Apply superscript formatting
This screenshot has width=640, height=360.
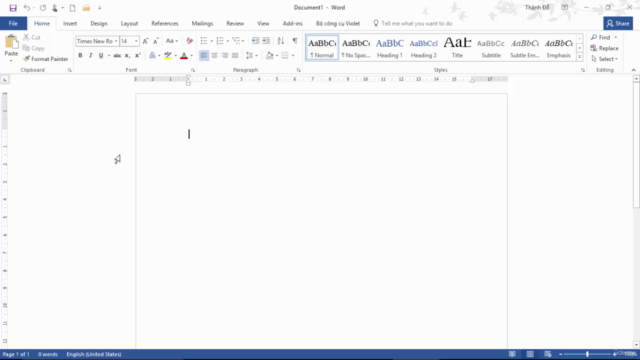click(138, 56)
